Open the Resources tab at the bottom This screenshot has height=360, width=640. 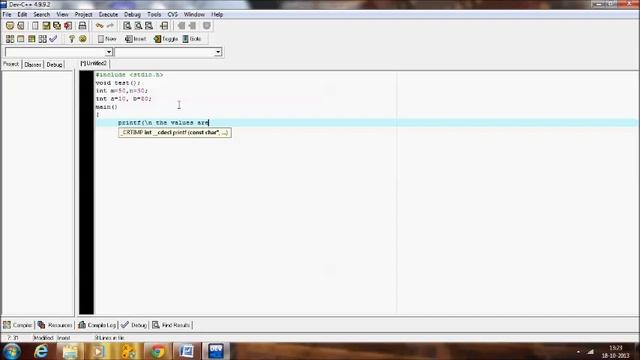pyautogui.click(x=55, y=325)
